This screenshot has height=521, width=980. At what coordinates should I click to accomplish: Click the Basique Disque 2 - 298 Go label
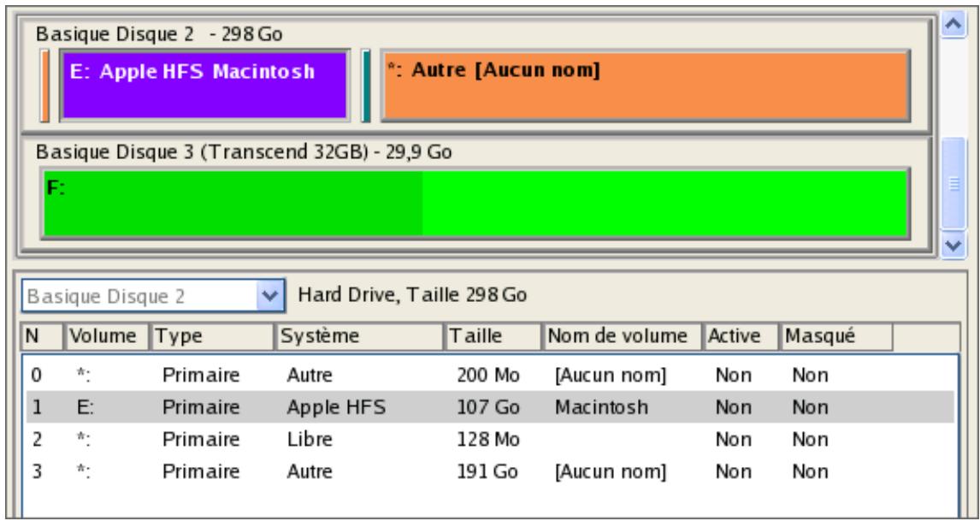[159, 33]
